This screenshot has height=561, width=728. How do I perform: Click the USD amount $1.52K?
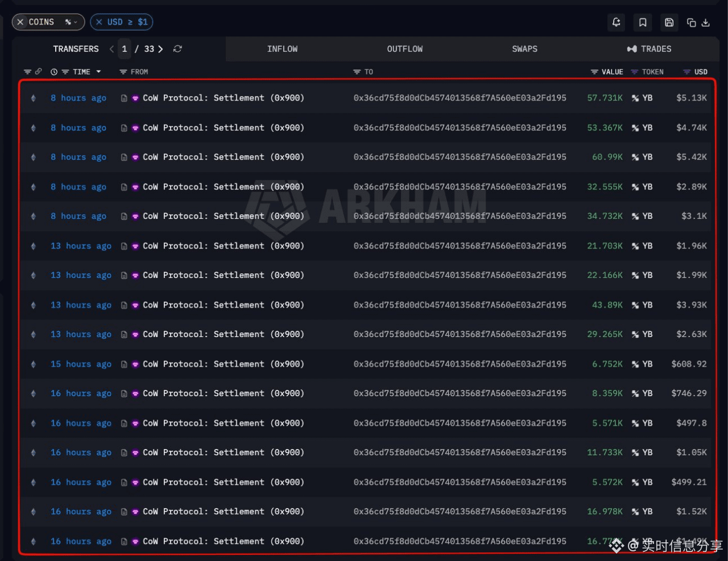[692, 512]
